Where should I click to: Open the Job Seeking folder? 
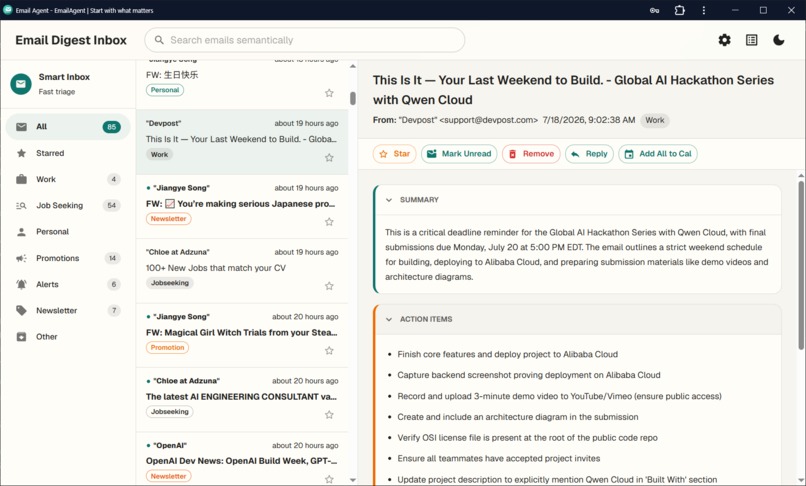[x=68, y=205]
